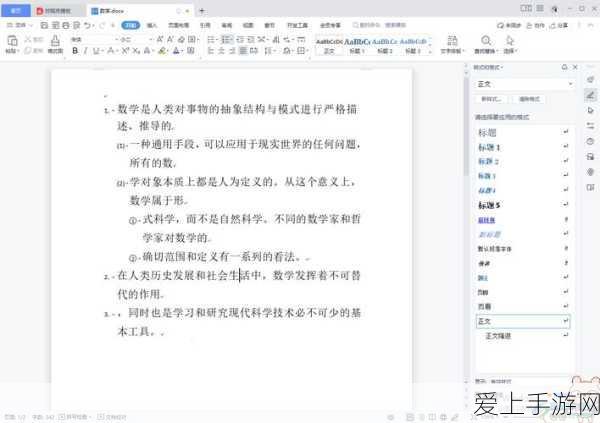
Task: Open the text layout tool icon
Action: (x=452, y=40)
